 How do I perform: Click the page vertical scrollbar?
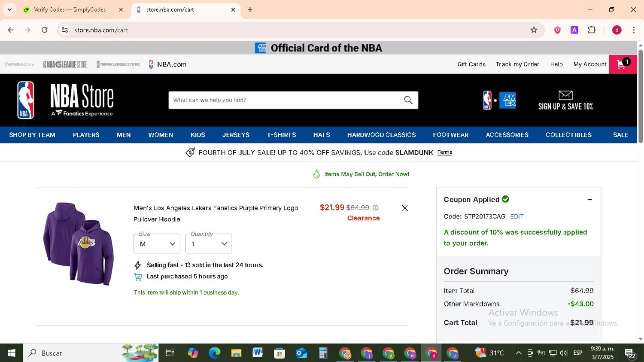pos(641,96)
